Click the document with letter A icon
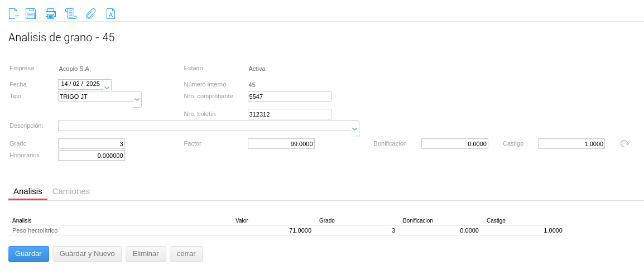 coord(110,13)
